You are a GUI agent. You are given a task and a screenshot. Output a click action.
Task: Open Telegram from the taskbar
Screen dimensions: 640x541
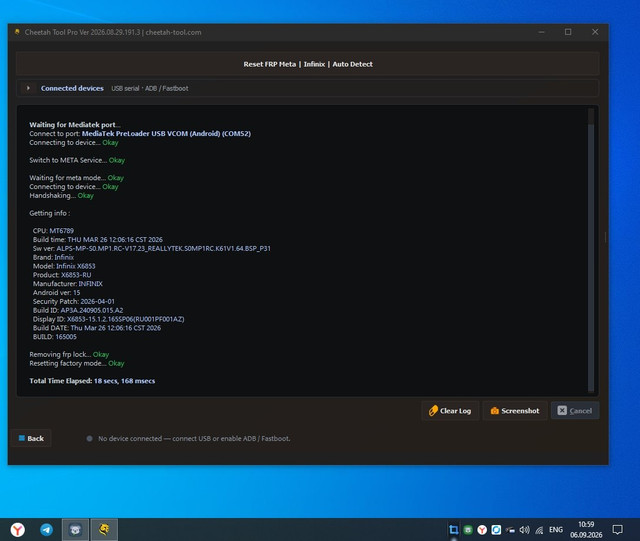(46, 530)
